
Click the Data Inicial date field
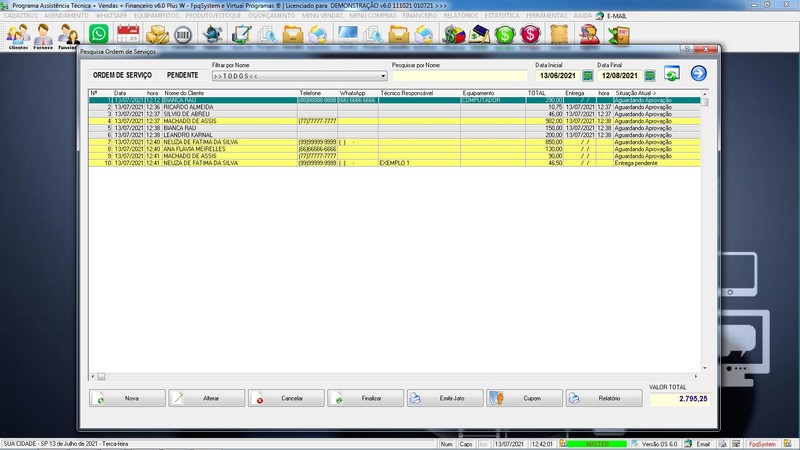pyautogui.click(x=558, y=76)
